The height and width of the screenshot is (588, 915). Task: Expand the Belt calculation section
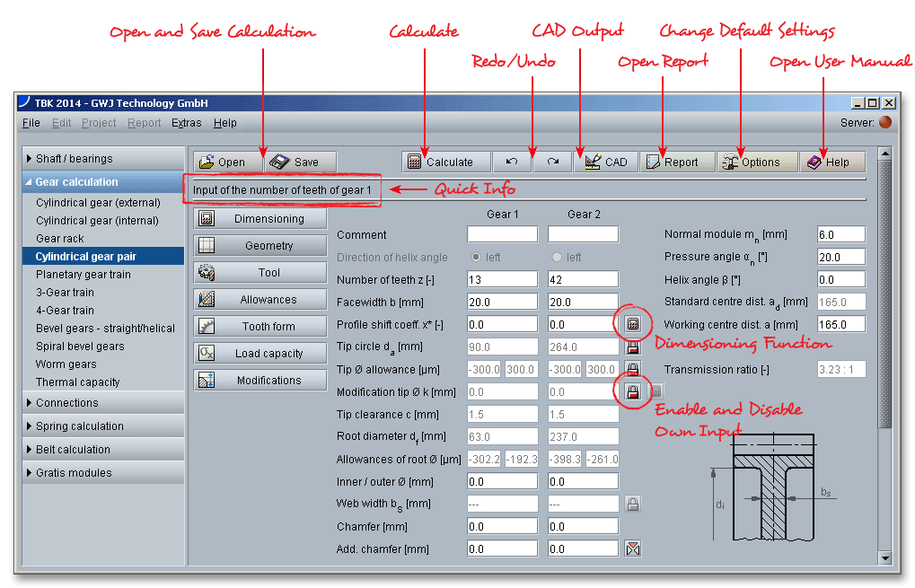pyautogui.click(x=103, y=450)
